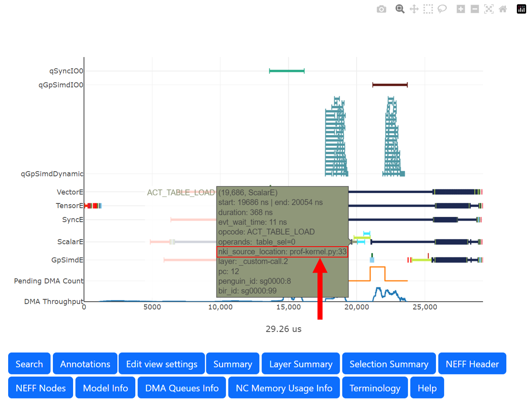The width and height of the screenshot is (532, 414).
Task: Autoscale the timeline view
Action: pos(489,9)
